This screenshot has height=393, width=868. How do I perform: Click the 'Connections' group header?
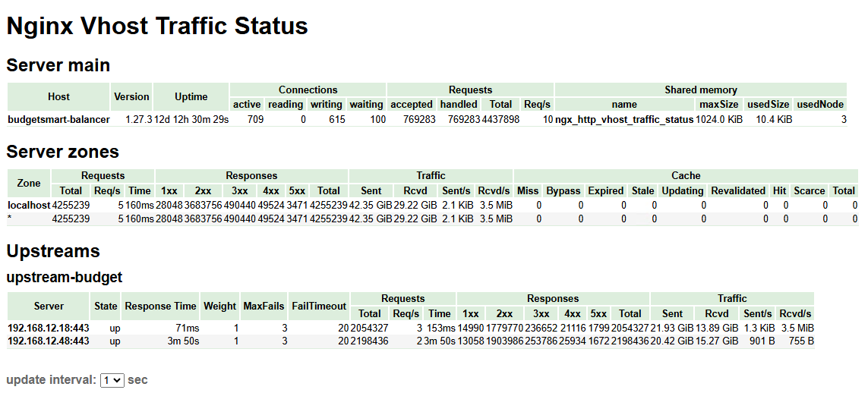308,90
